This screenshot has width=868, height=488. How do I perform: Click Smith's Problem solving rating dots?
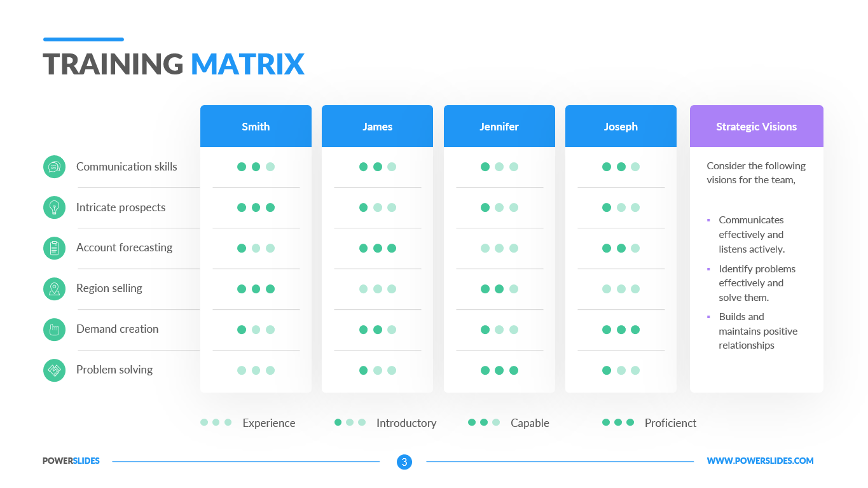click(x=256, y=370)
